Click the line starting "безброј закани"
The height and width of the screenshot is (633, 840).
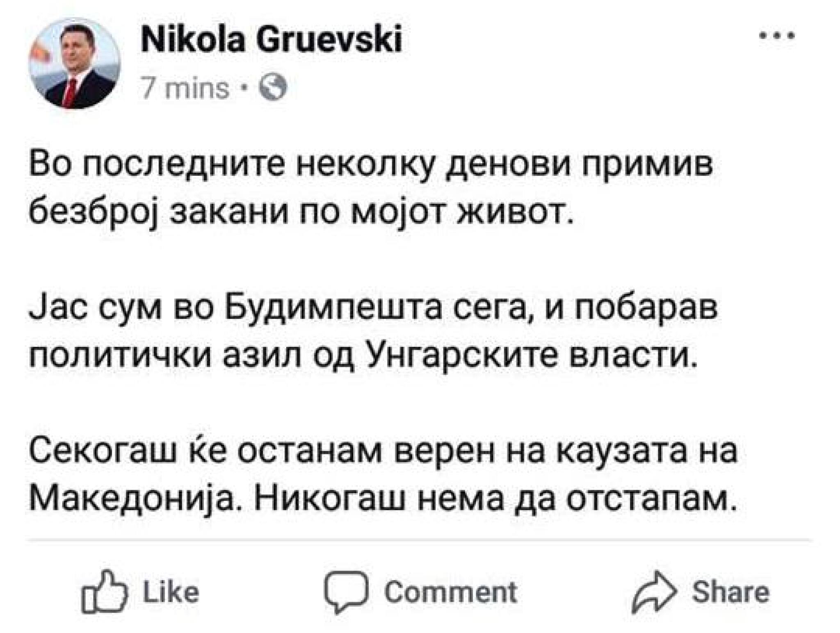click(x=301, y=214)
